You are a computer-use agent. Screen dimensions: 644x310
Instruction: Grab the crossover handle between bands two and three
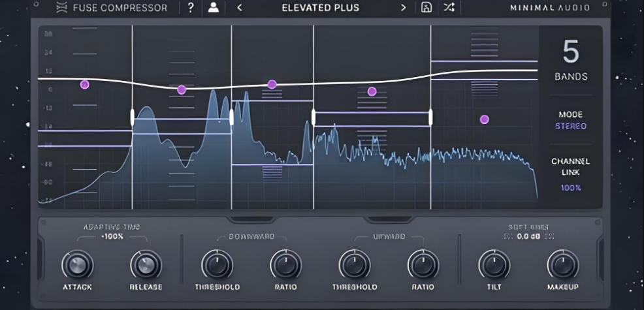(x=231, y=117)
